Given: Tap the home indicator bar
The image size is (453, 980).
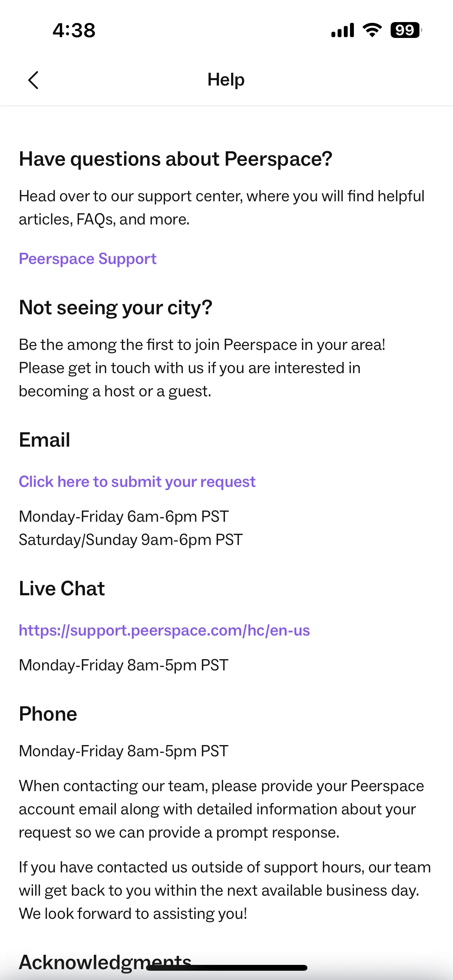Looking at the screenshot, I should coord(227,968).
